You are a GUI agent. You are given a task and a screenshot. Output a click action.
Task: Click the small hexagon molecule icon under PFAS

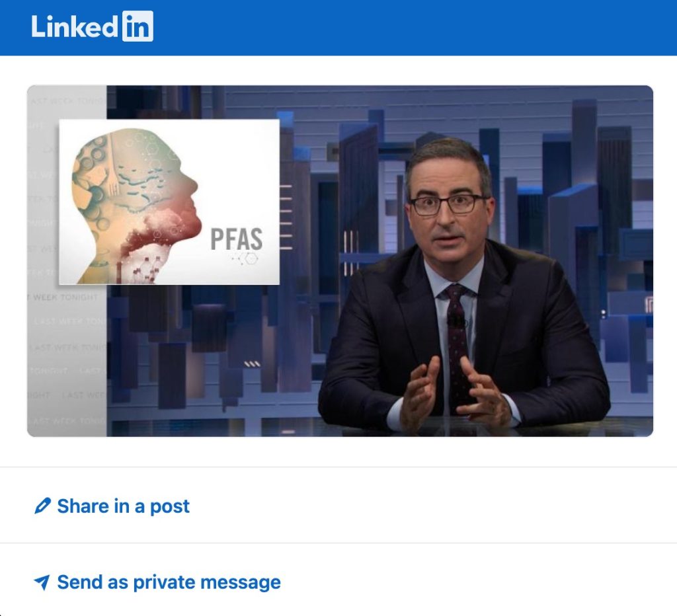pyautogui.click(x=245, y=258)
